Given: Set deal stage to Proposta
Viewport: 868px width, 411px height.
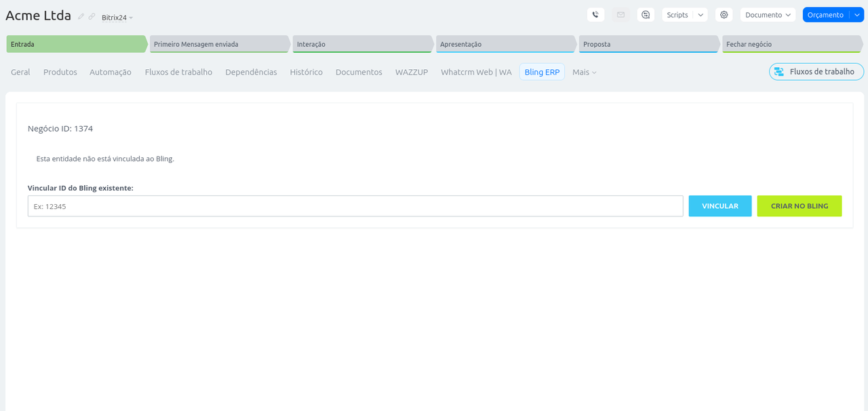Looking at the screenshot, I should [648, 44].
